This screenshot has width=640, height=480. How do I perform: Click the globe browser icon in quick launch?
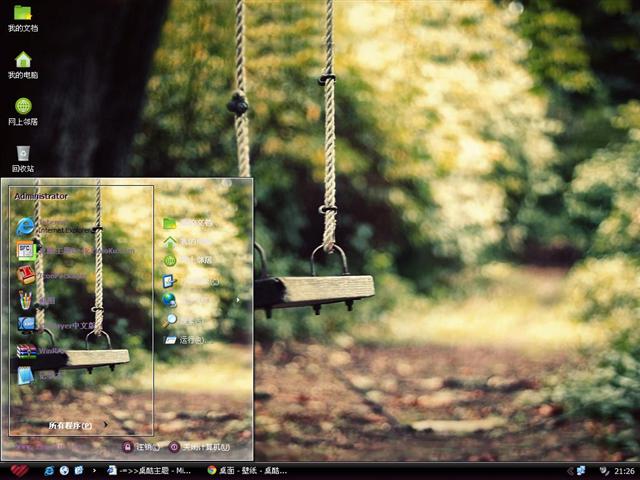pos(64,471)
